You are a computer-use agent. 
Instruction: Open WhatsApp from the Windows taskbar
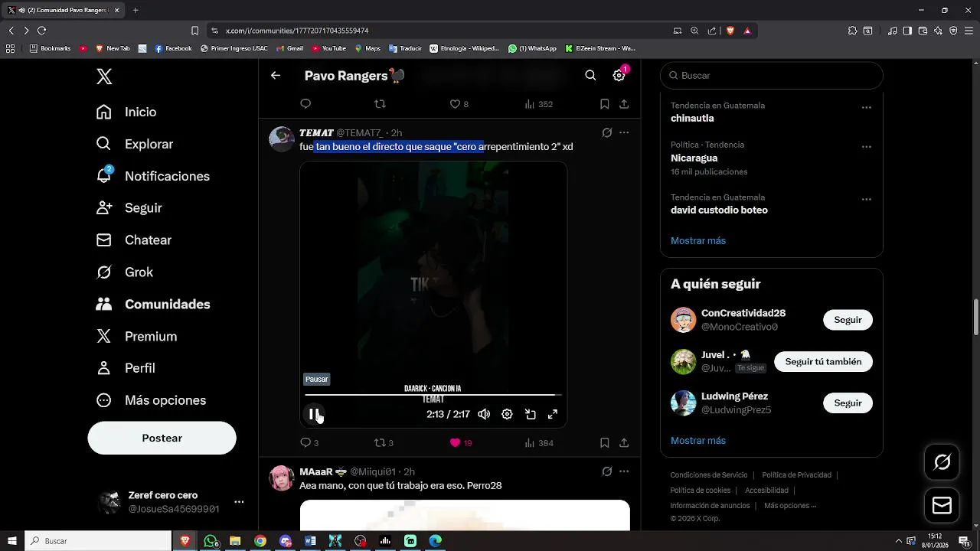(x=211, y=541)
